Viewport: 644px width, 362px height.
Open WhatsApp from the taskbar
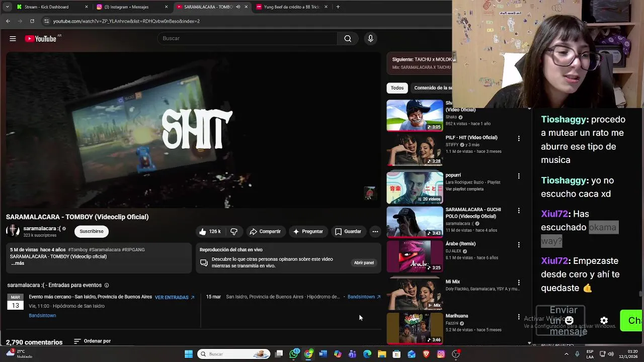(x=294, y=354)
